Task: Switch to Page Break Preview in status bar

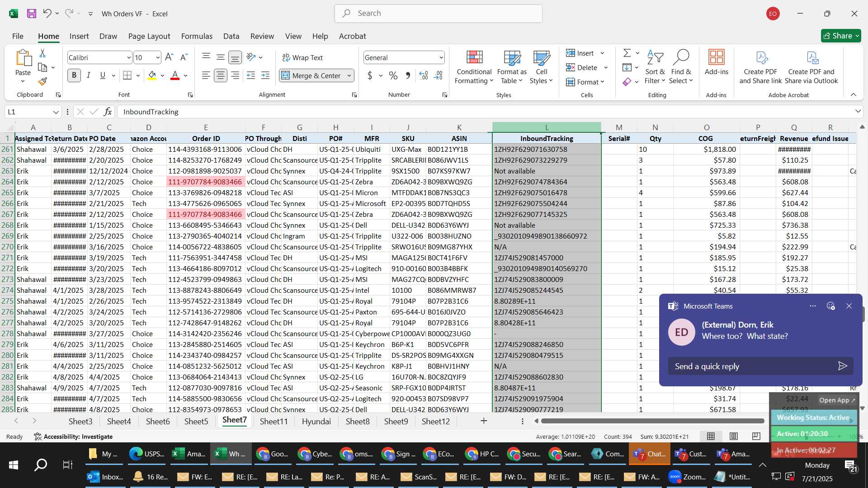Action: 756,436
